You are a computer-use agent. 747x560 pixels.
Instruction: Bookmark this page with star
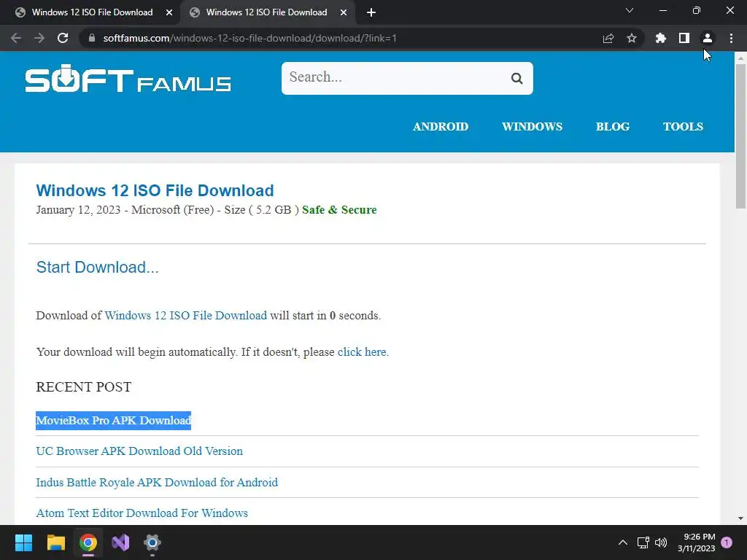point(632,38)
